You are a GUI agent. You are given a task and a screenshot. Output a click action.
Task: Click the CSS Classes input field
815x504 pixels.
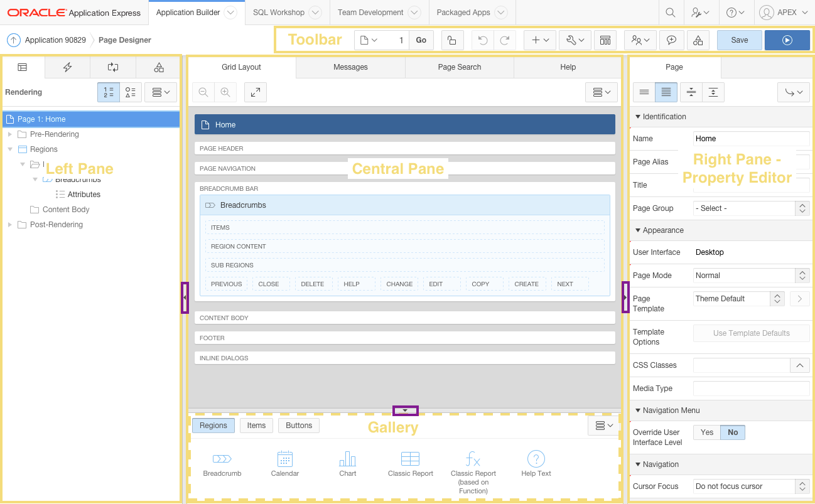click(x=741, y=365)
